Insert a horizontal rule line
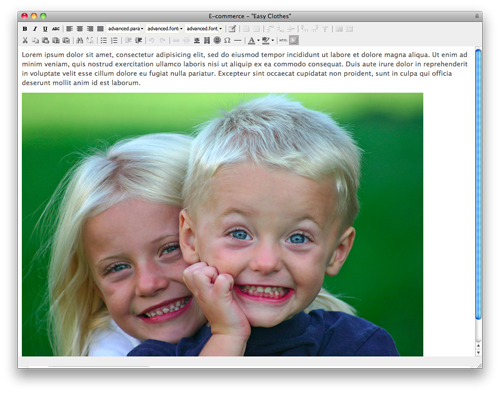 tap(237, 40)
